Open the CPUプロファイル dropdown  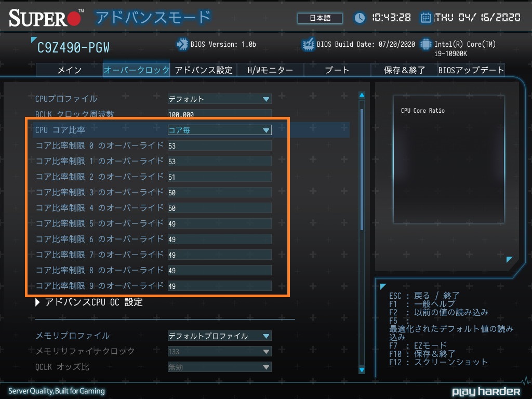(220, 99)
